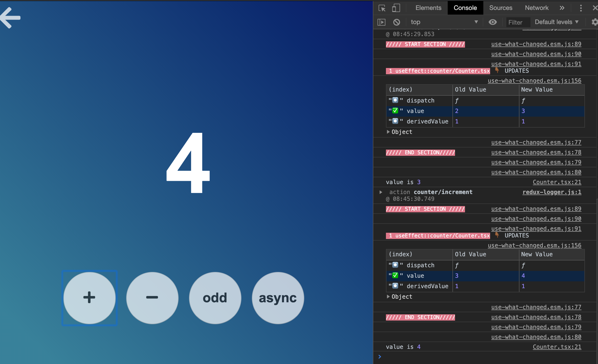Expand the counter/increment action log entry

coord(381,192)
